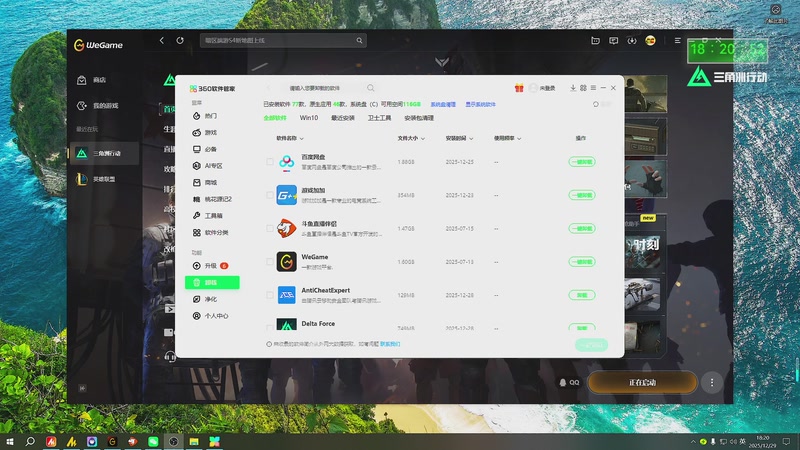The width and height of the screenshot is (800, 450).
Task: Click 一键卸载 button for 游戏加加
Action: pyautogui.click(x=582, y=195)
